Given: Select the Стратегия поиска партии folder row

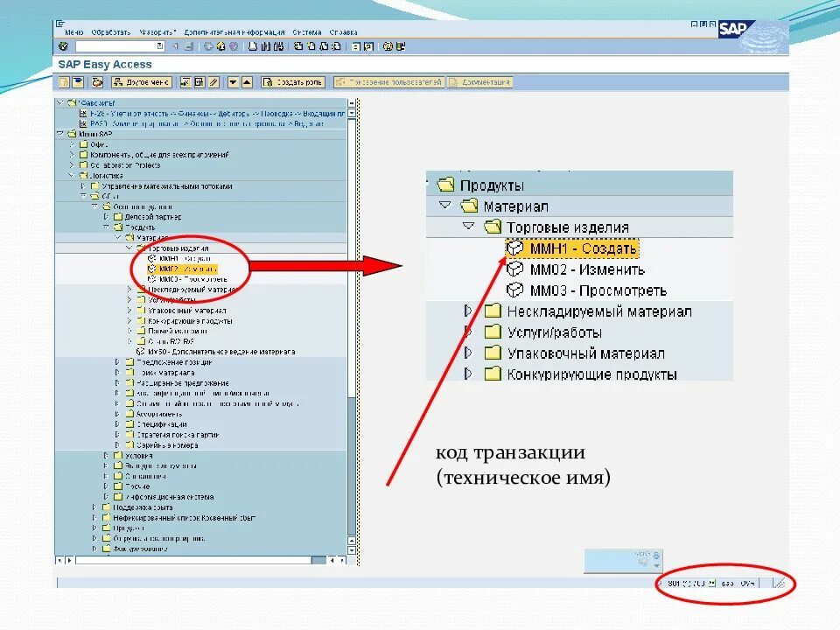Looking at the screenshot, I should click(x=172, y=435).
